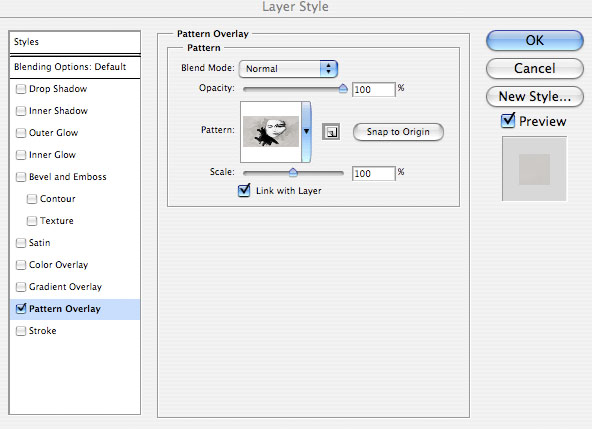Open Blending Options: Default
This screenshot has height=429, width=592.
[x=75, y=67]
